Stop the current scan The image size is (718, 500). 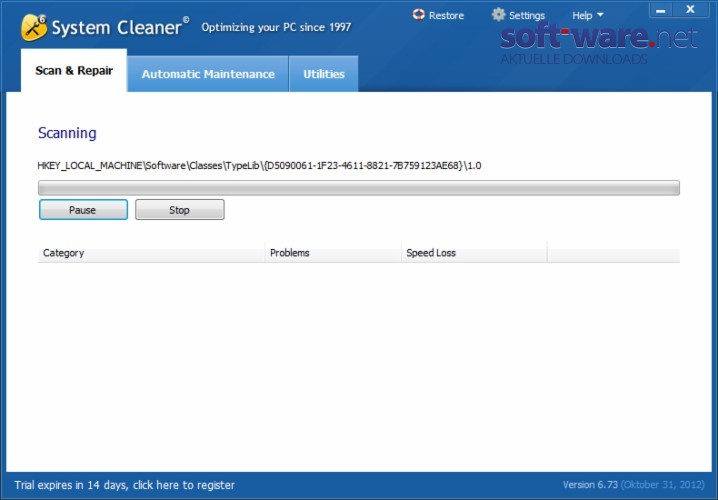coord(180,210)
